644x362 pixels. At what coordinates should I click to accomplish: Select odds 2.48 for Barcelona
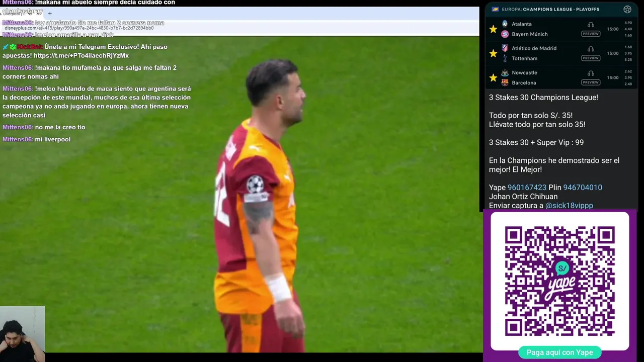(628, 83)
